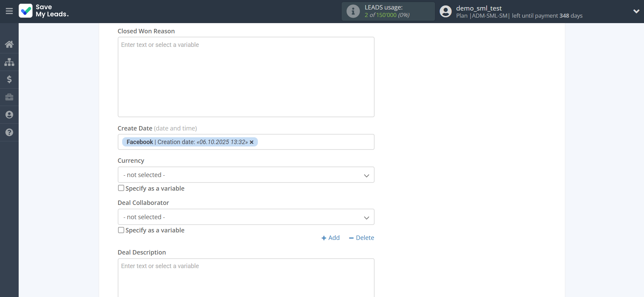Image resolution: width=644 pixels, height=297 pixels.
Task: Open help via the sidebar question mark icon
Action: 9,133
